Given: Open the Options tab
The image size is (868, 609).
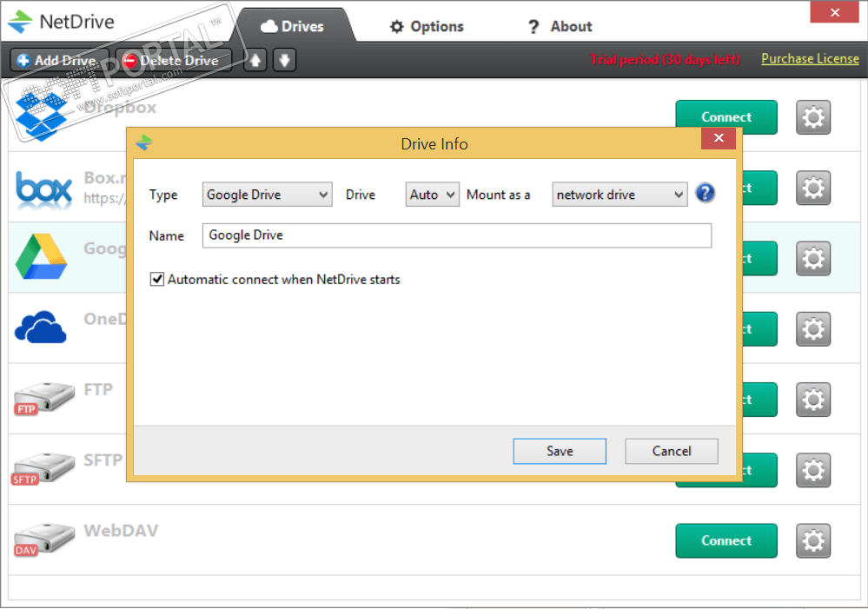Looking at the screenshot, I should (x=427, y=26).
